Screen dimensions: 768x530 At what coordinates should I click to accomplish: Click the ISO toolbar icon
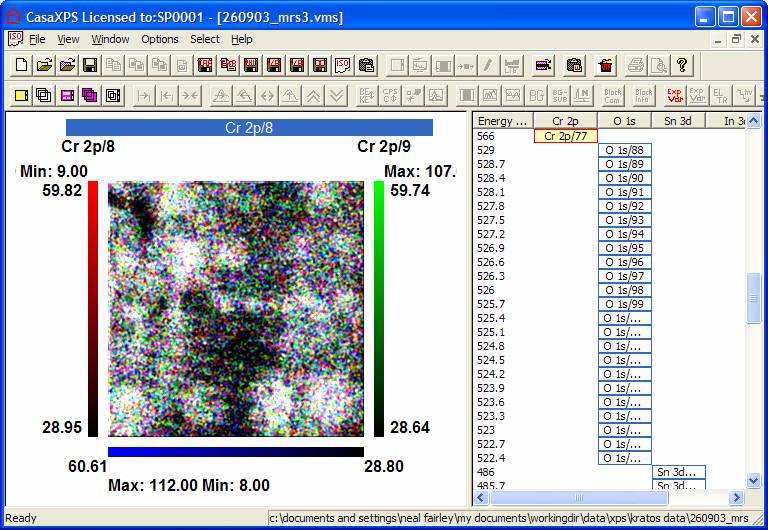click(343, 66)
